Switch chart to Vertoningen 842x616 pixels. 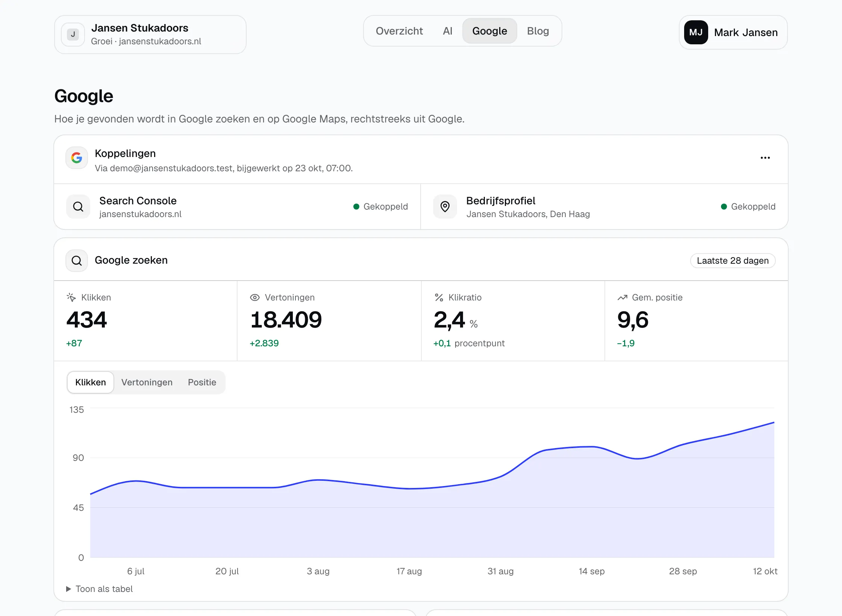[147, 382]
